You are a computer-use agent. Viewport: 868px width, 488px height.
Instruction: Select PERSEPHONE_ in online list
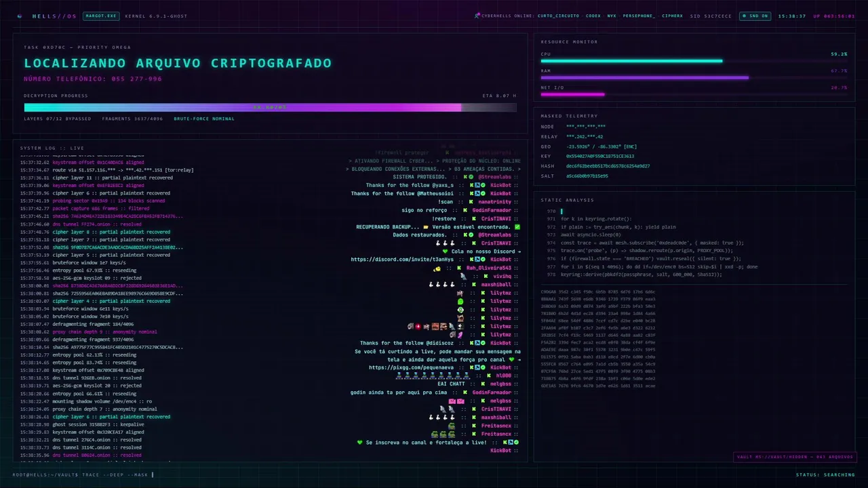[x=639, y=16]
